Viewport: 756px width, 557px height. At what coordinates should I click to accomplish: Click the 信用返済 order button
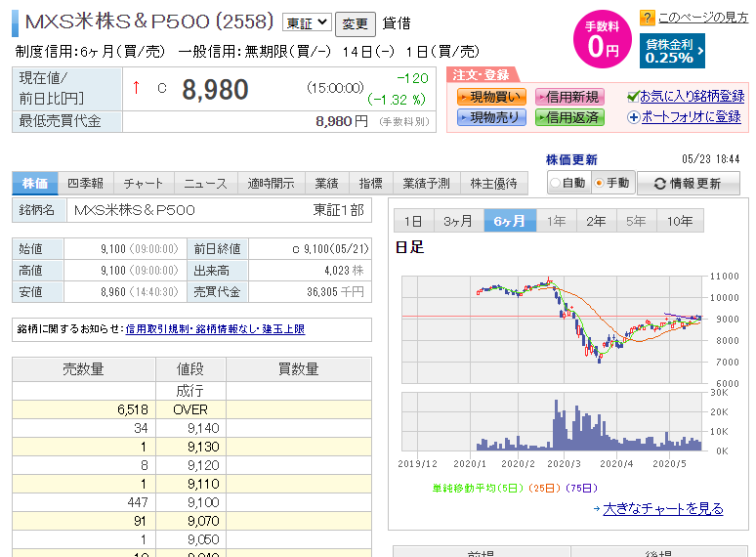pyautogui.click(x=569, y=117)
